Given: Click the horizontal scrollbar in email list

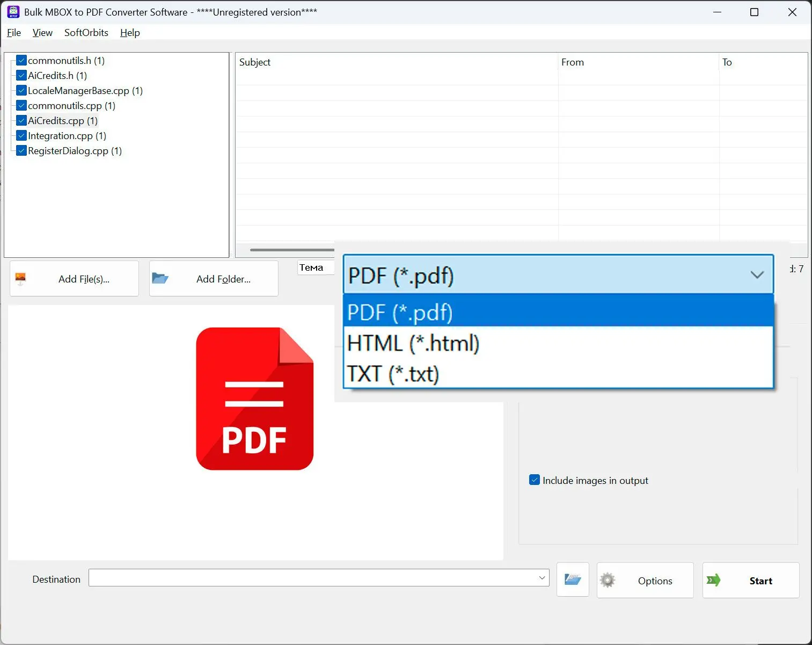Looking at the screenshot, I should click(292, 250).
